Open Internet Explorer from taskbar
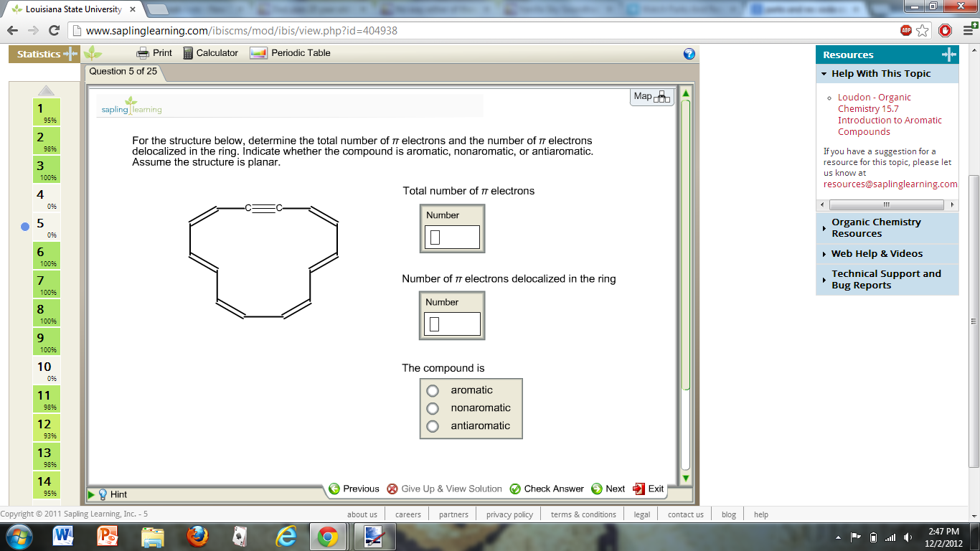 pos(285,537)
